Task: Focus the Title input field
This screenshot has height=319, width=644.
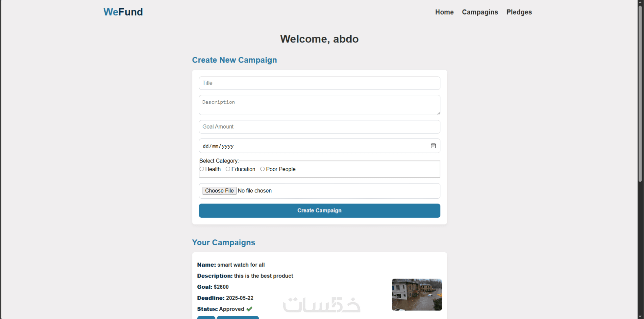Action: tap(319, 83)
